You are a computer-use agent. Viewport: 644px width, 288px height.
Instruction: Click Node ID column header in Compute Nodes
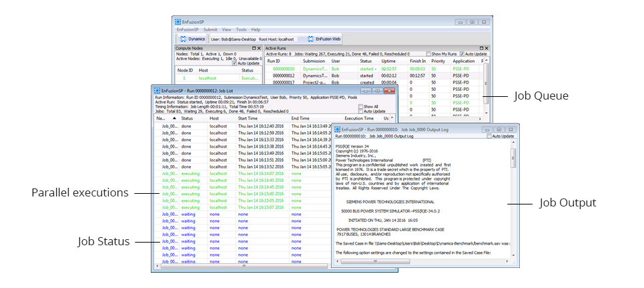tap(186, 70)
